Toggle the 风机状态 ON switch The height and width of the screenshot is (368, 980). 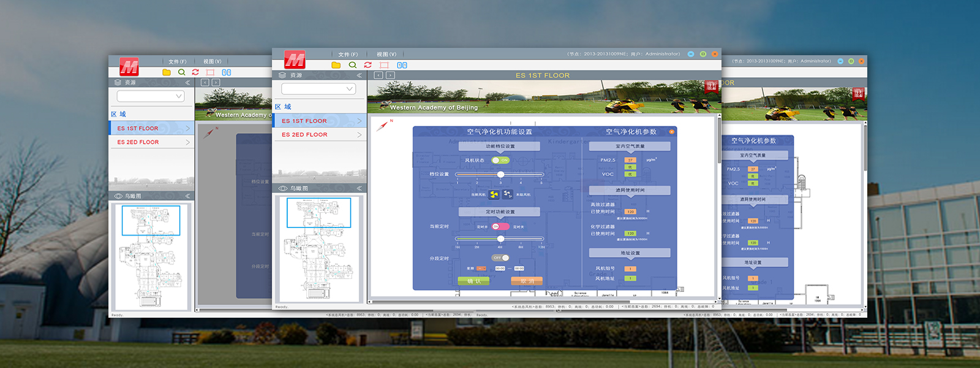(x=500, y=160)
